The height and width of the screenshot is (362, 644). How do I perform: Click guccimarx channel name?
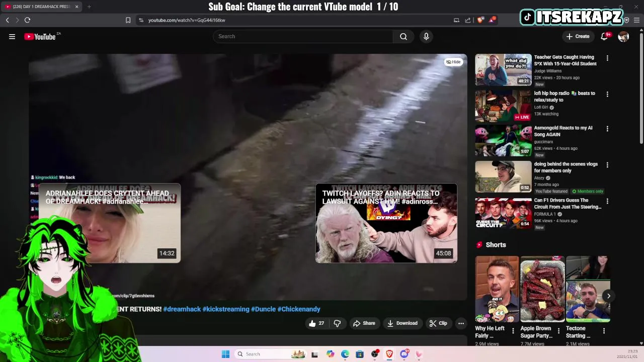(x=544, y=142)
